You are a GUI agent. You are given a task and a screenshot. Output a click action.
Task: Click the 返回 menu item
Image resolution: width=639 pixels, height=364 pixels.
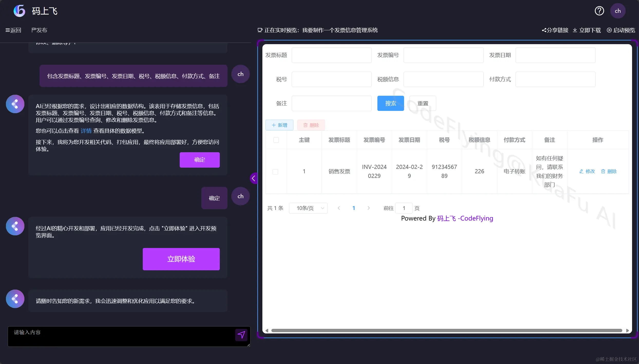pyautogui.click(x=13, y=30)
